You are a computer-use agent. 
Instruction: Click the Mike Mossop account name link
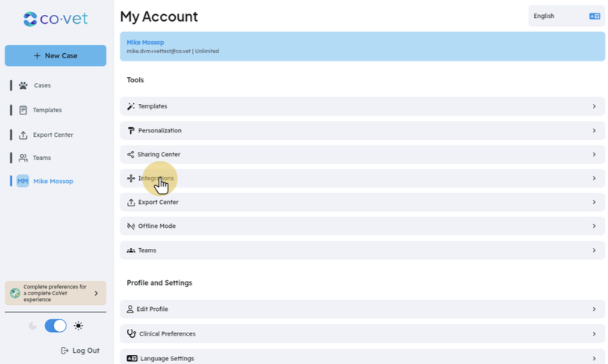tap(145, 43)
